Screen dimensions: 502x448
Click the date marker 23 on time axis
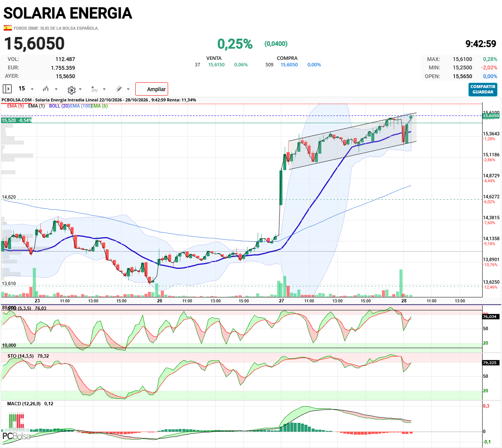pyautogui.click(x=37, y=301)
